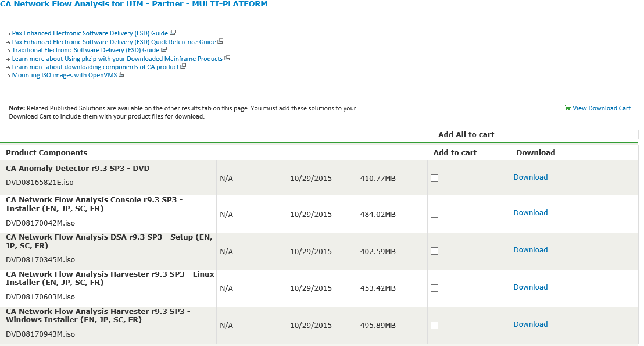Click the green shopping cart icon

click(568, 108)
